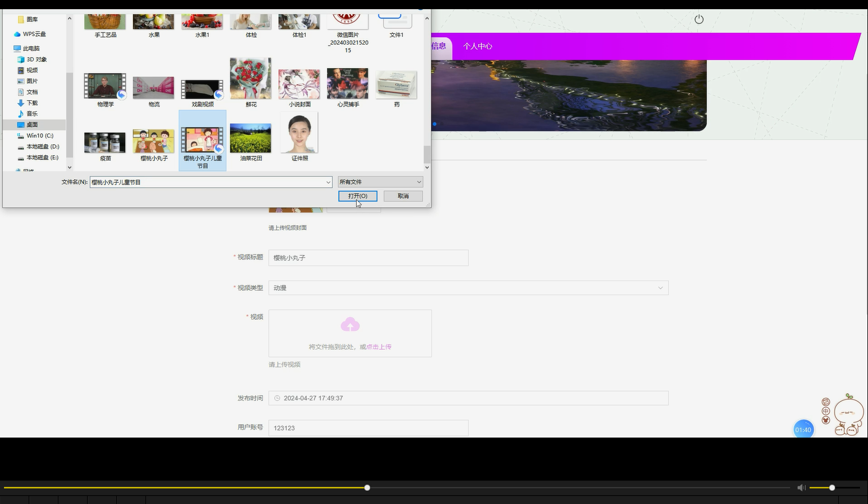Select the 物理学 video file
The image size is (868, 504).
pyautogui.click(x=105, y=89)
